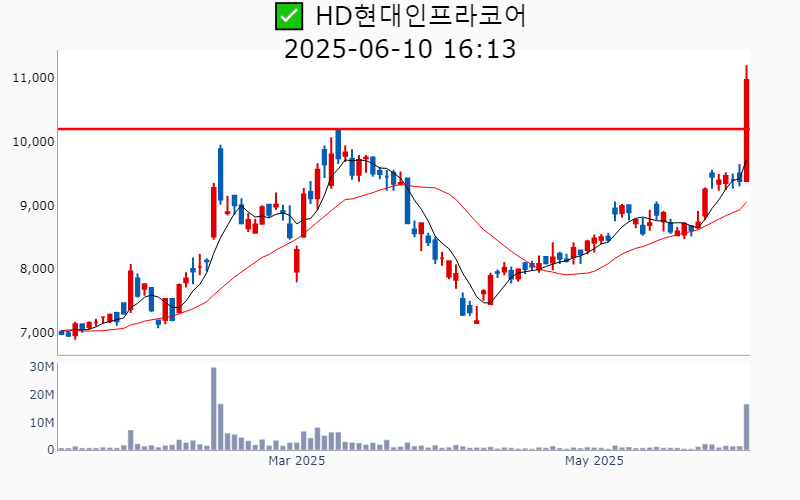Click the 10,000 price axis label
This screenshot has width=800, height=500.
tap(34, 142)
